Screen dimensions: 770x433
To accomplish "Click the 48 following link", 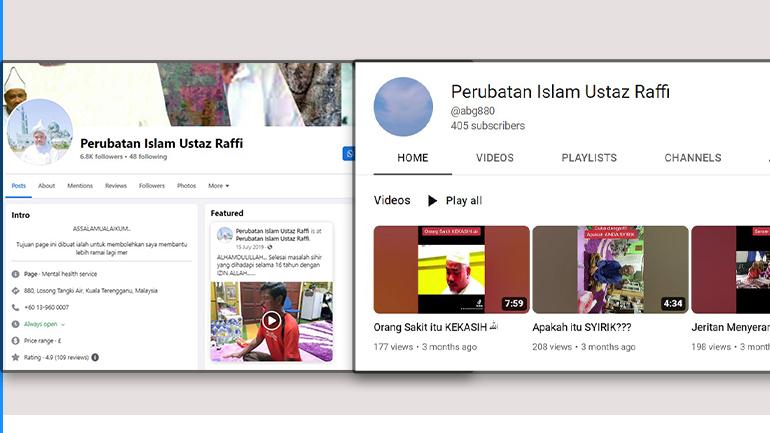I will 148,157.
